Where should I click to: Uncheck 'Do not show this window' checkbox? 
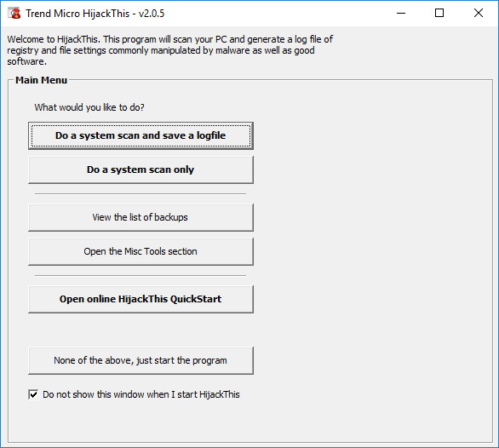coord(33,394)
